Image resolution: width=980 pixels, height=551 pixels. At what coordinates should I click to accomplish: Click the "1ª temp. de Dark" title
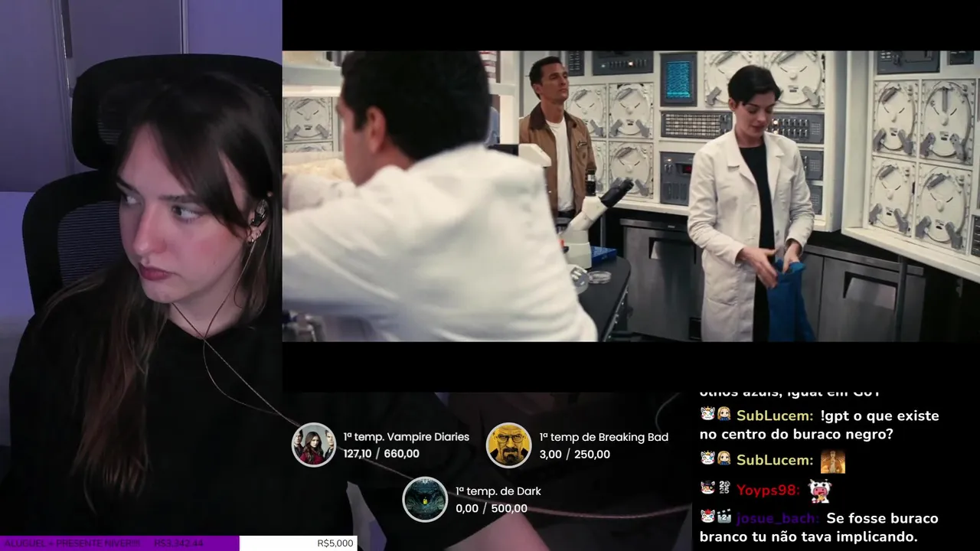click(x=498, y=491)
